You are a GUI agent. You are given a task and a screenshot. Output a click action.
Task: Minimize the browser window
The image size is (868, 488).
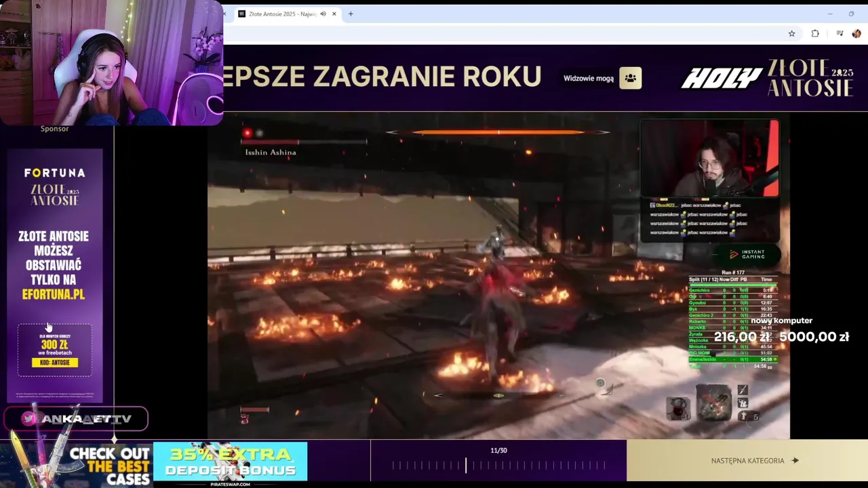click(829, 14)
